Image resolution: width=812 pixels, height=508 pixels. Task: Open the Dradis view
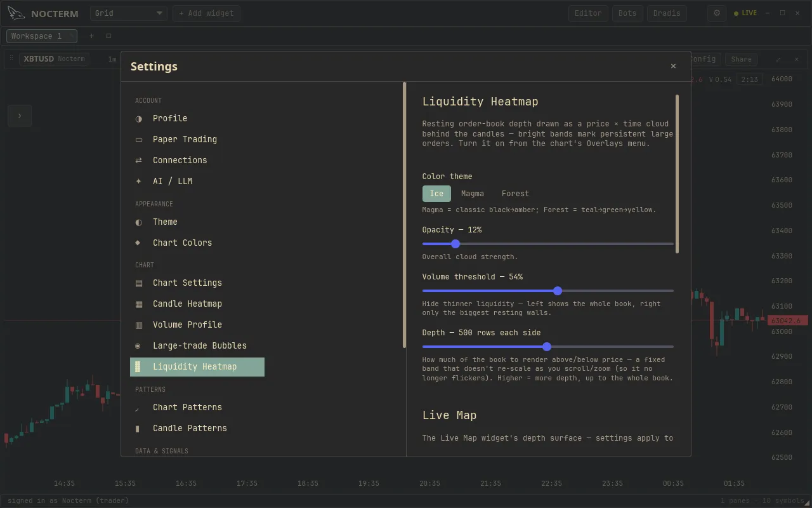coord(667,13)
